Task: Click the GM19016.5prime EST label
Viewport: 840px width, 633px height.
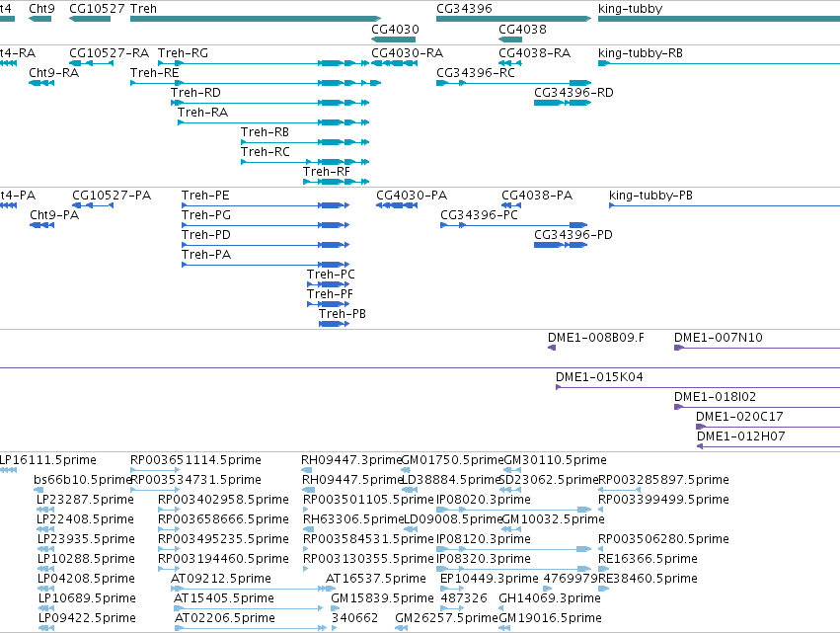Action: [550, 618]
